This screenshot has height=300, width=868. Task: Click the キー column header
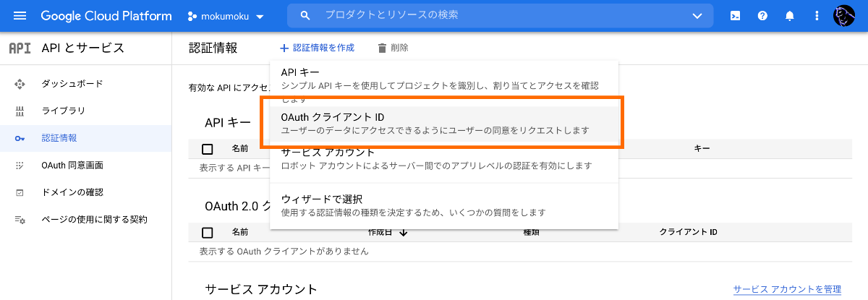click(x=702, y=148)
